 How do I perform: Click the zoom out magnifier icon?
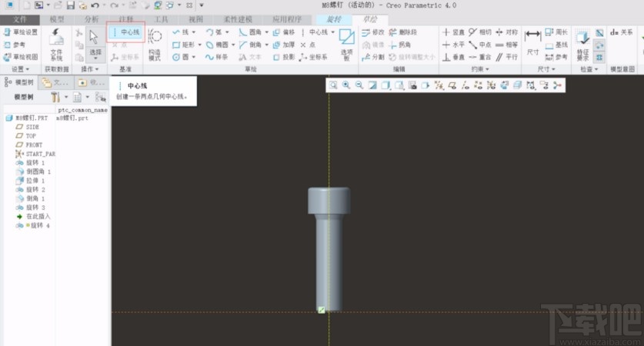click(x=359, y=85)
